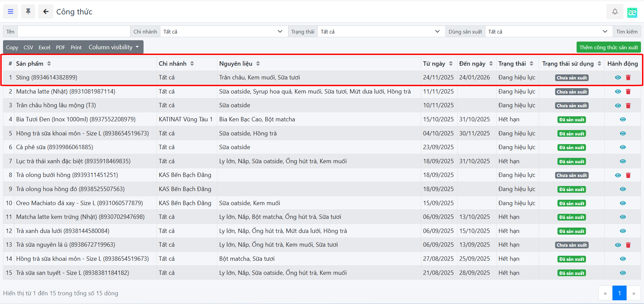
Task: Click Thêm công thức sản xuất button
Action: (608, 47)
